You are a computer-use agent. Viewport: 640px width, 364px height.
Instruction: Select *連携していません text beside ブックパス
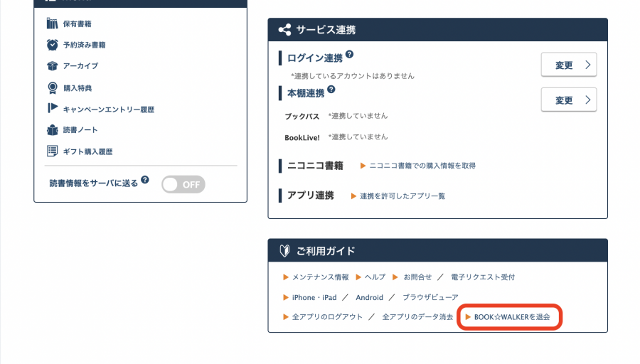(x=358, y=116)
